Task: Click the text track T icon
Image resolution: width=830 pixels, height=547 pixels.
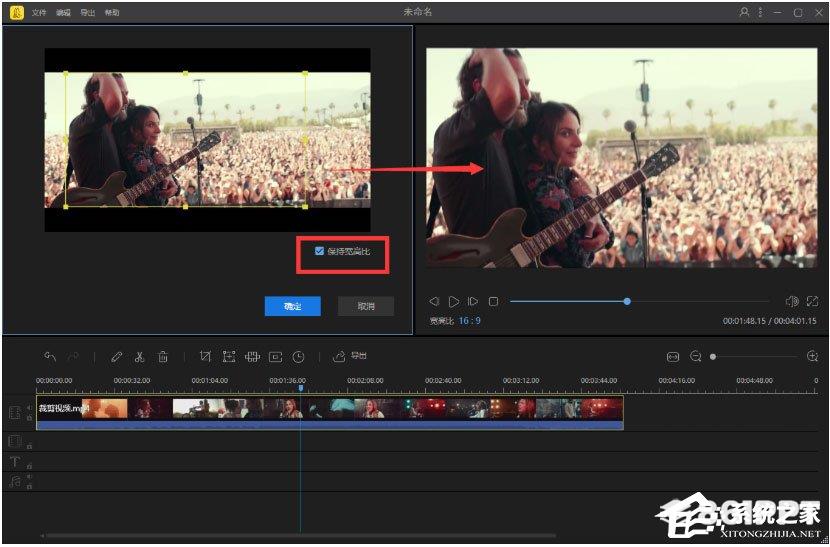Action: coord(15,462)
